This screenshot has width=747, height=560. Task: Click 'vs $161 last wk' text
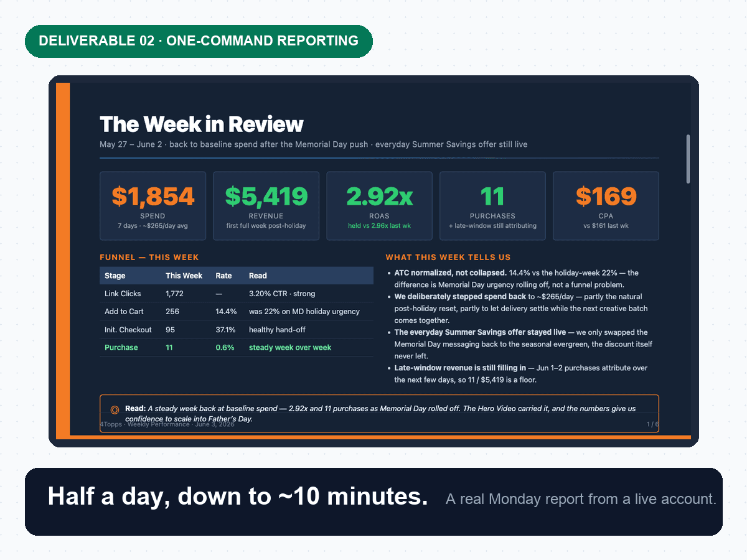coord(606,226)
